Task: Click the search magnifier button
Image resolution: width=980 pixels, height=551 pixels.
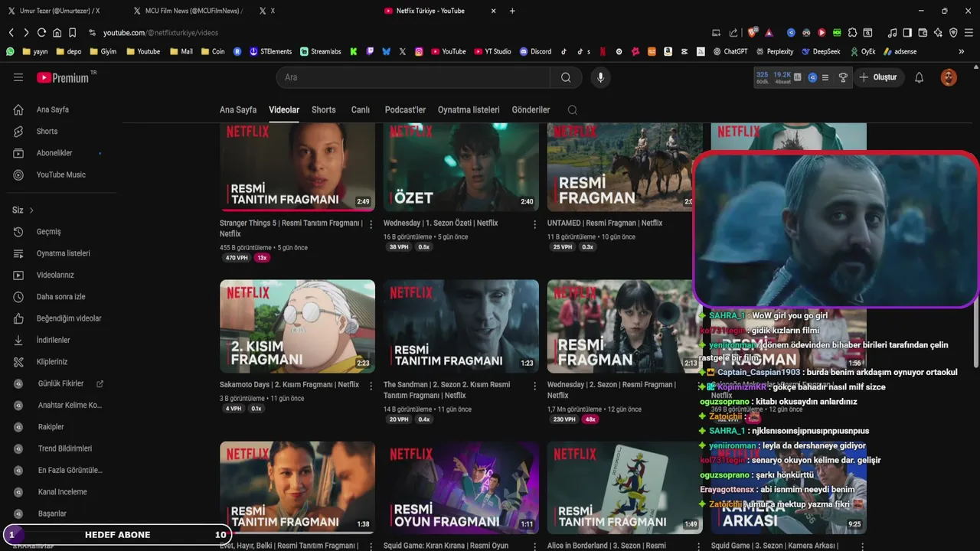Action: (x=566, y=77)
